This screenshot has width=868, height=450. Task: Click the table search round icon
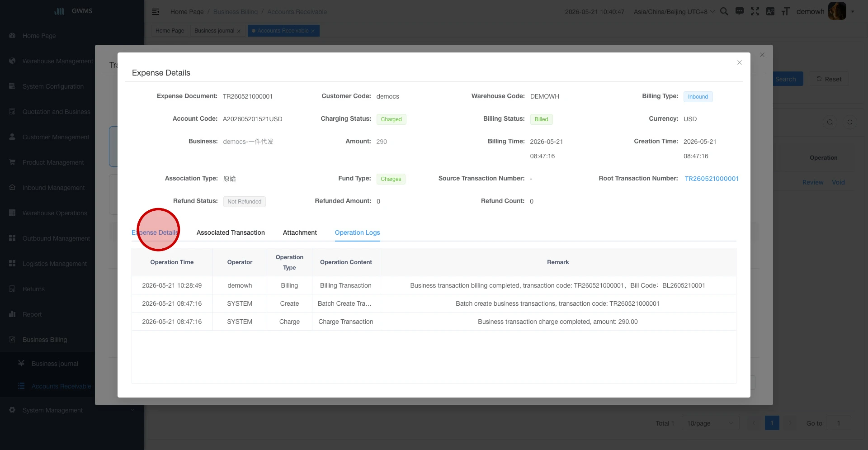830,122
